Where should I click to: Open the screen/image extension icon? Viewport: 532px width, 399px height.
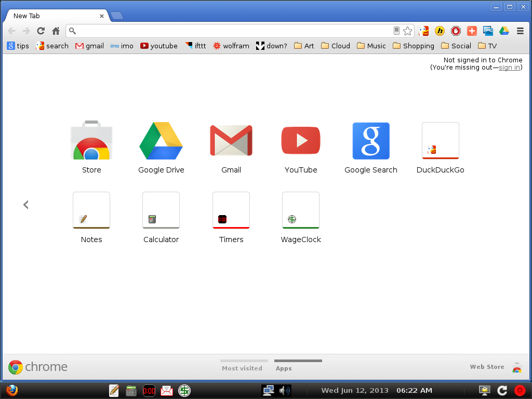pos(488,31)
